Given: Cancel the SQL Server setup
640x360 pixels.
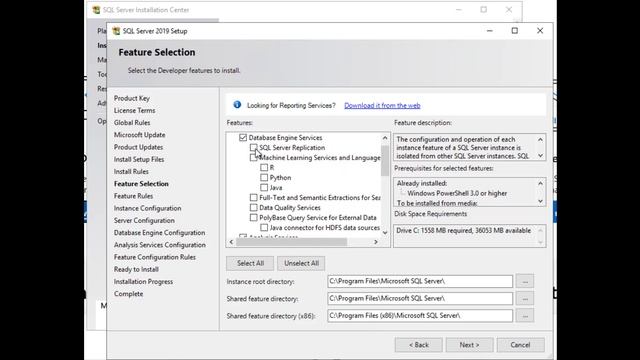Looking at the screenshot, I should tap(520, 345).
